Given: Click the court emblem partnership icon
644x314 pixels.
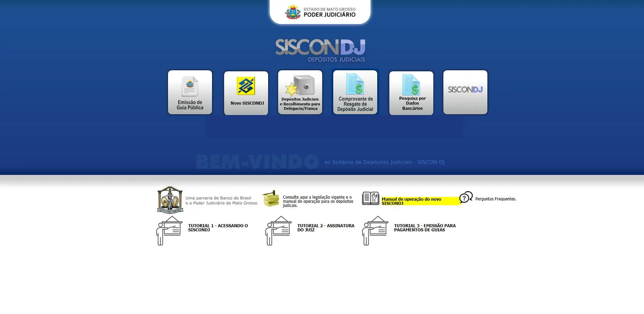Looking at the screenshot, I should pyautogui.click(x=170, y=200).
